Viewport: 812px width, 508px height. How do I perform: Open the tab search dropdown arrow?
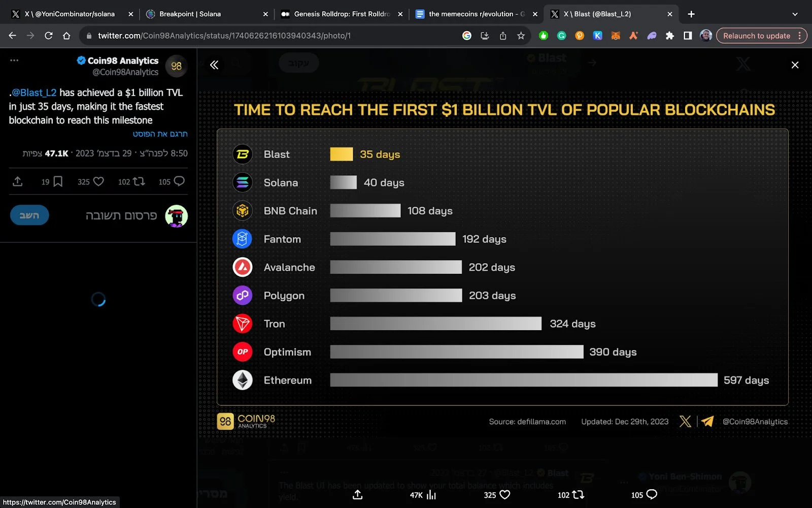tap(795, 14)
